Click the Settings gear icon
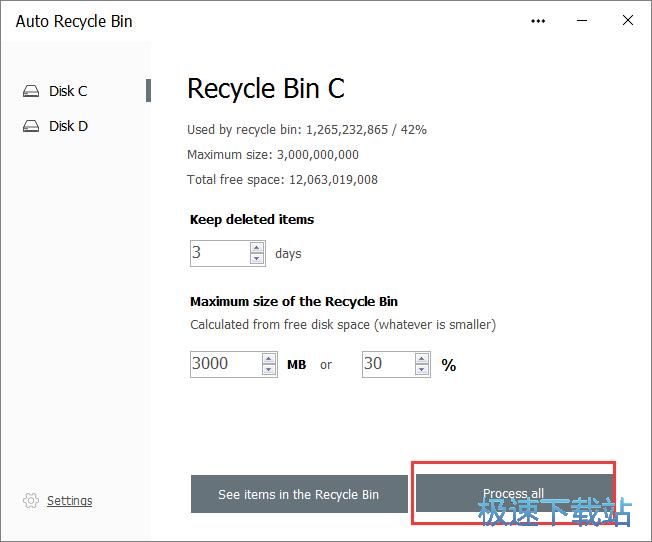652x542 pixels. pos(31,500)
